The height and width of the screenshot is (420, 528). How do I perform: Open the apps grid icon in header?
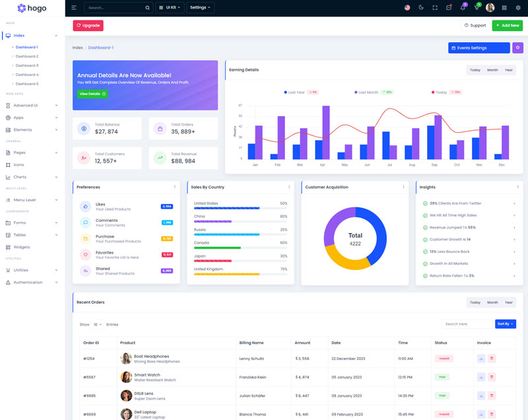point(504,8)
